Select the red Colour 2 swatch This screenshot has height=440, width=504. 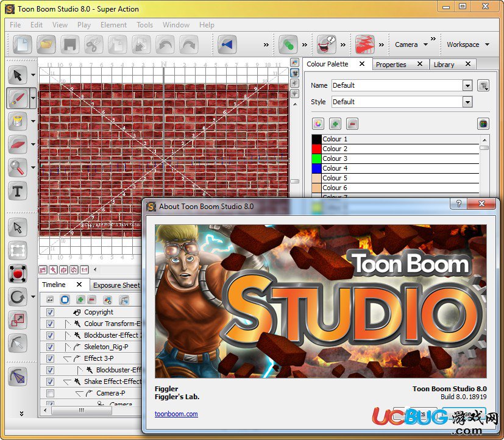(317, 149)
